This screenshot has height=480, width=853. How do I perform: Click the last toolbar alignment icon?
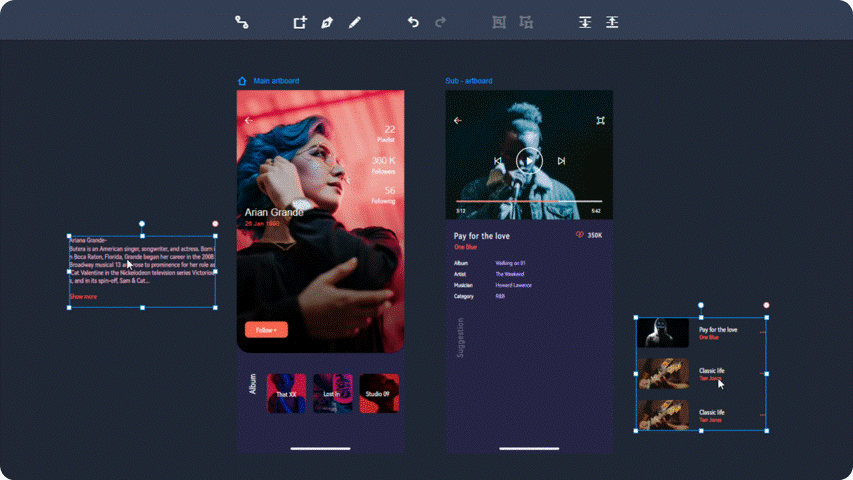pos(612,22)
